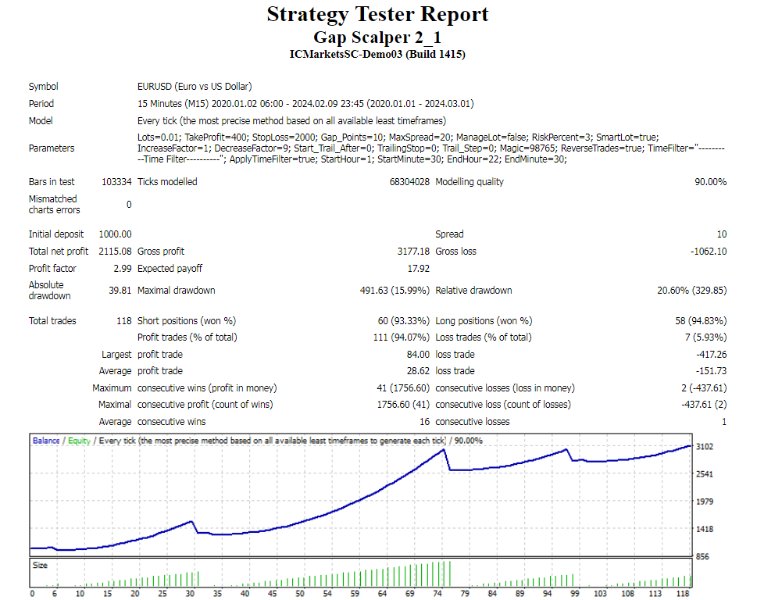
Task: Click average consecutive wins value '16'
Action: point(424,422)
